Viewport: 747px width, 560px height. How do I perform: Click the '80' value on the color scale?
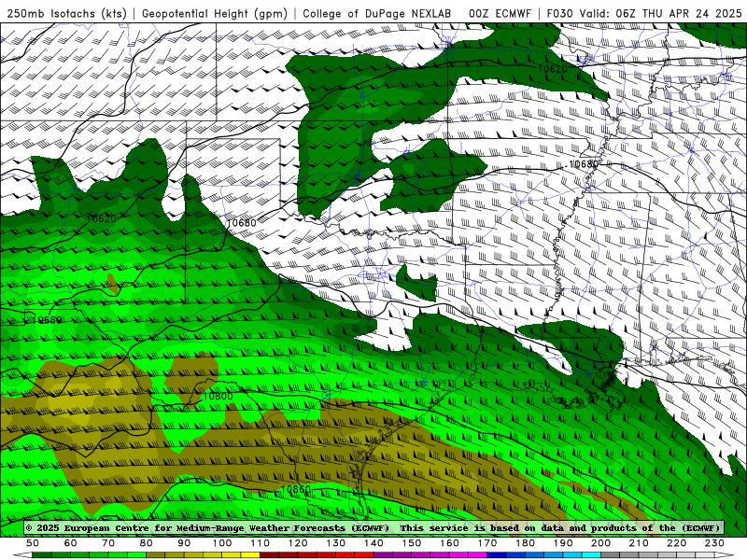pyautogui.click(x=146, y=543)
